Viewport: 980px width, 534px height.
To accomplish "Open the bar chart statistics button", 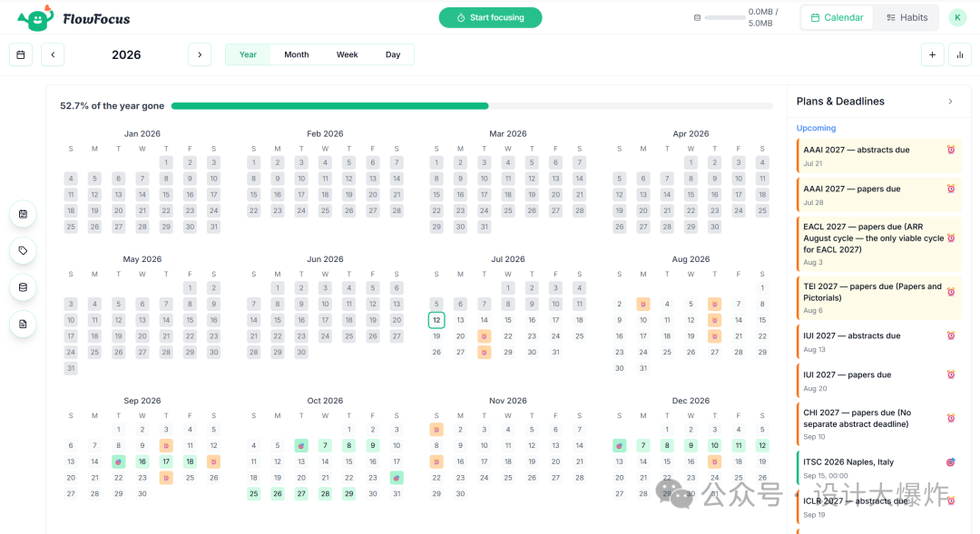I will (960, 55).
